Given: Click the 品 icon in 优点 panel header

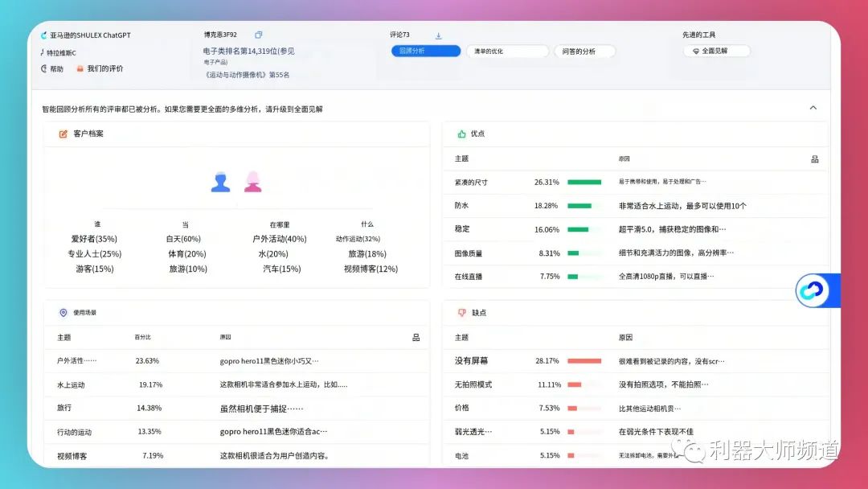Looking at the screenshot, I should [814, 159].
